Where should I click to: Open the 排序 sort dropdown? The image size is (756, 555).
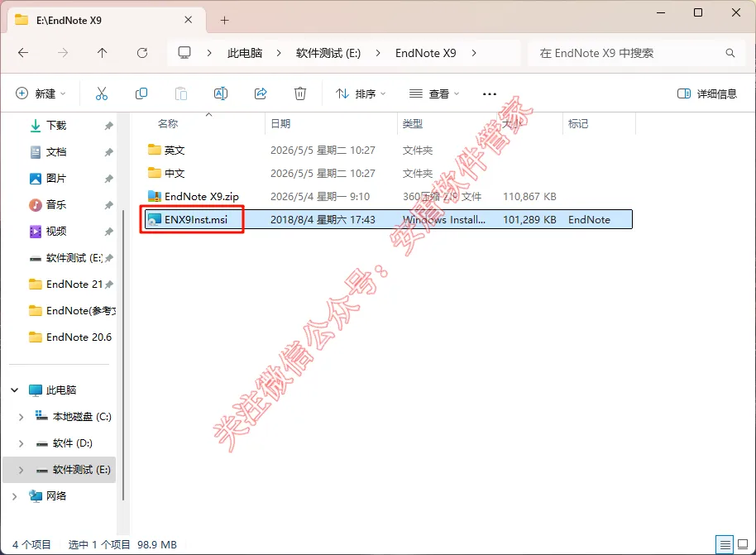(x=361, y=93)
